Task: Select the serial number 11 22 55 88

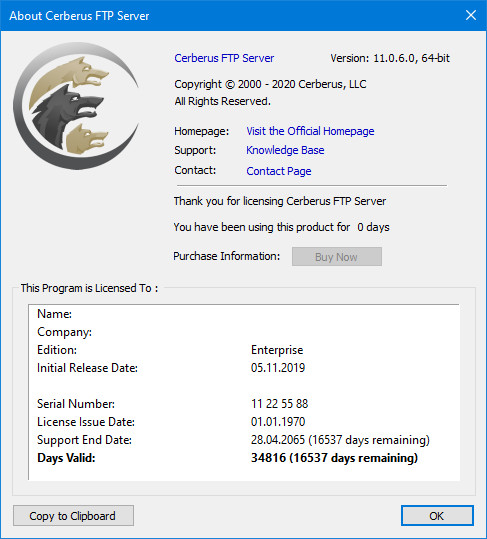Action: pyautogui.click(x=279, y=404)
